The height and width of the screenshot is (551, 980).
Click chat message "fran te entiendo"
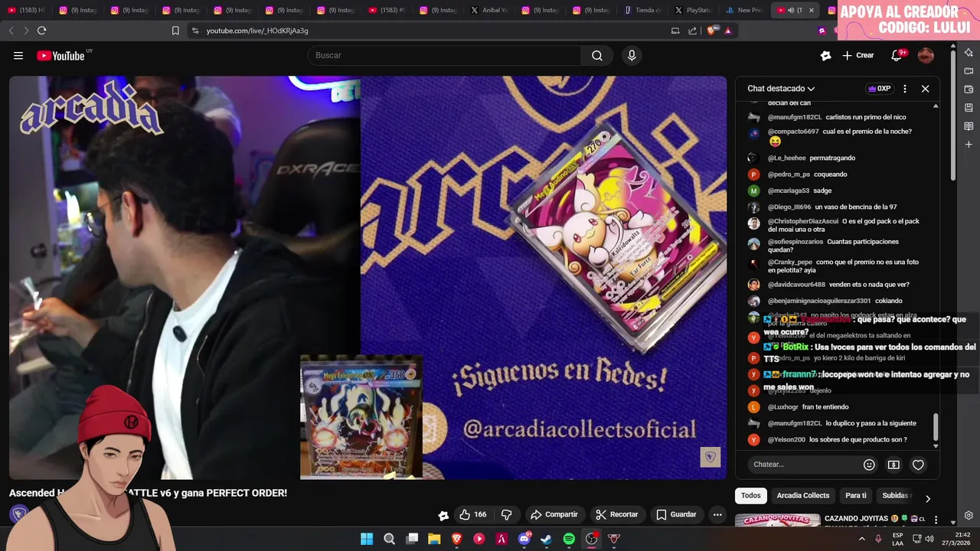[x=825, y=407]
